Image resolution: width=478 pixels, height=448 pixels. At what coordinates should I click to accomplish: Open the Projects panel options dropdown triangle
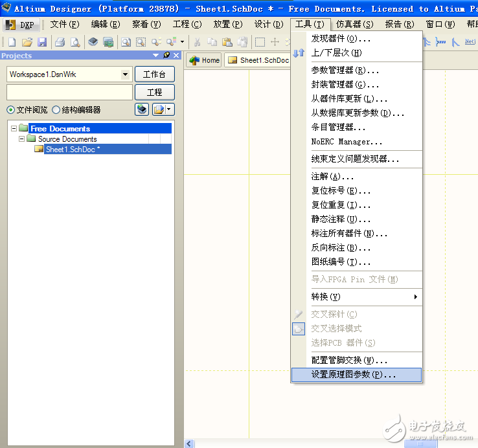155,55
